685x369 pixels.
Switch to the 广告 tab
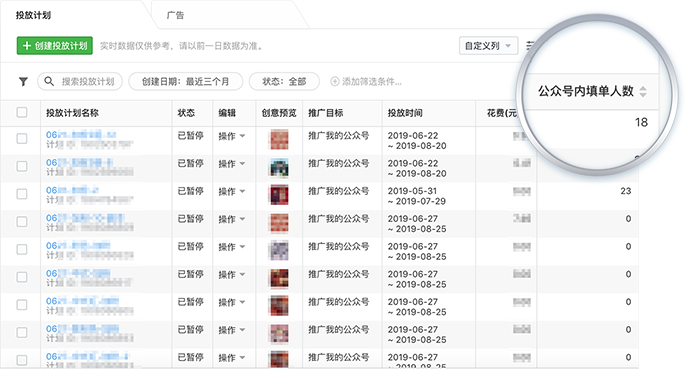pyautogui.click(x=176, y=15)
